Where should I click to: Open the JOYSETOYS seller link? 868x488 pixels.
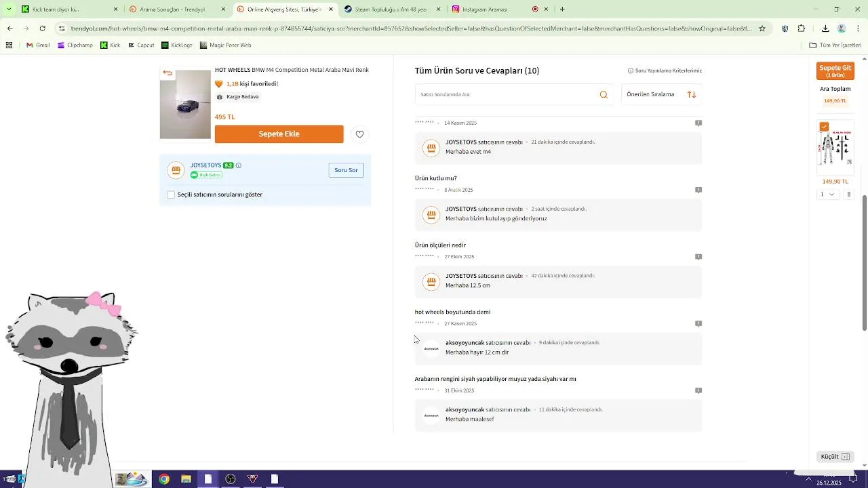(205, 165)
